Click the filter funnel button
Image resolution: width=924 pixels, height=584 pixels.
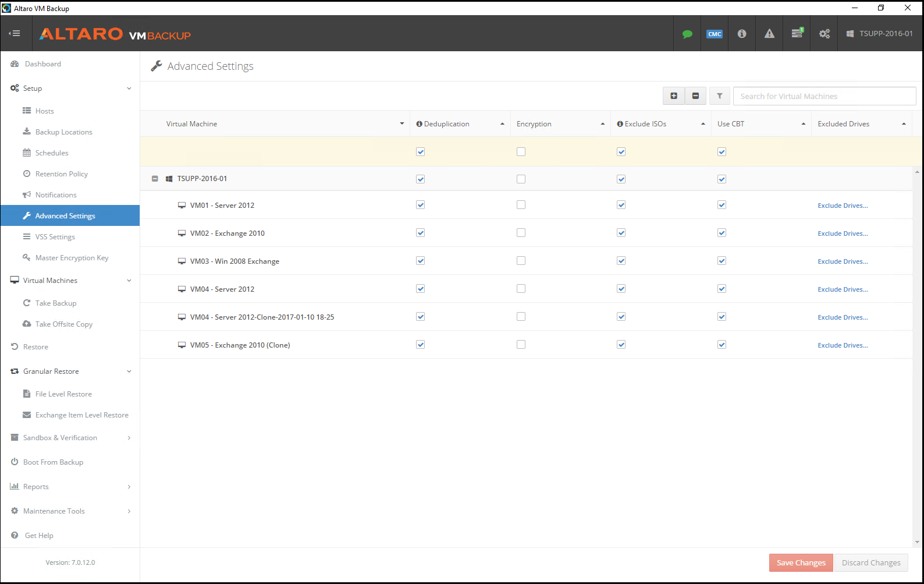tap(720, 96)
